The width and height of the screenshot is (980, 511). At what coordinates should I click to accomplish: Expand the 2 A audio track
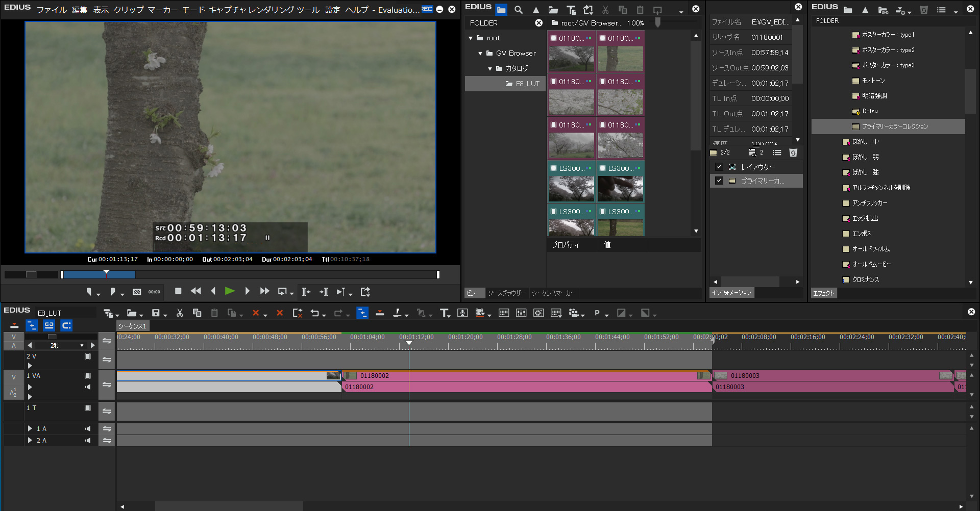[30, 440]
